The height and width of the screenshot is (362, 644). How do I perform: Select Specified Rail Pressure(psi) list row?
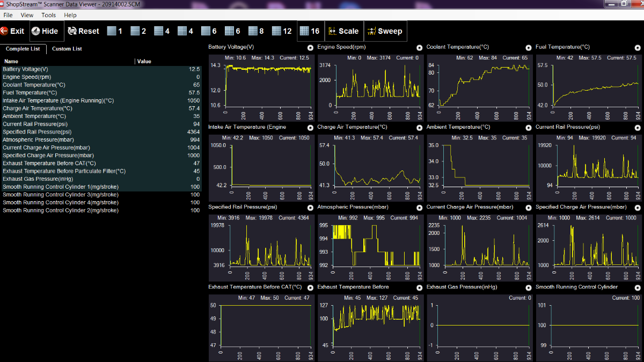click(x=101, y=132)
